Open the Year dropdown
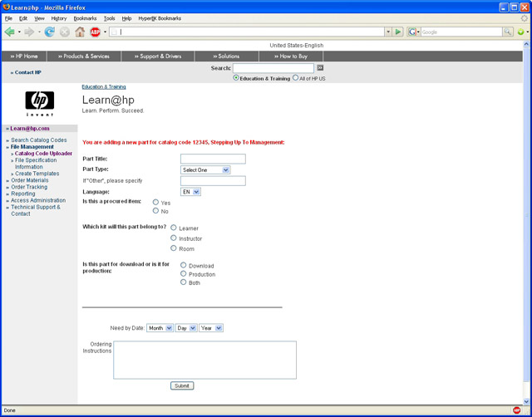Image resolution: width=532 pixels, height=417 pixels. coord(211,328)
